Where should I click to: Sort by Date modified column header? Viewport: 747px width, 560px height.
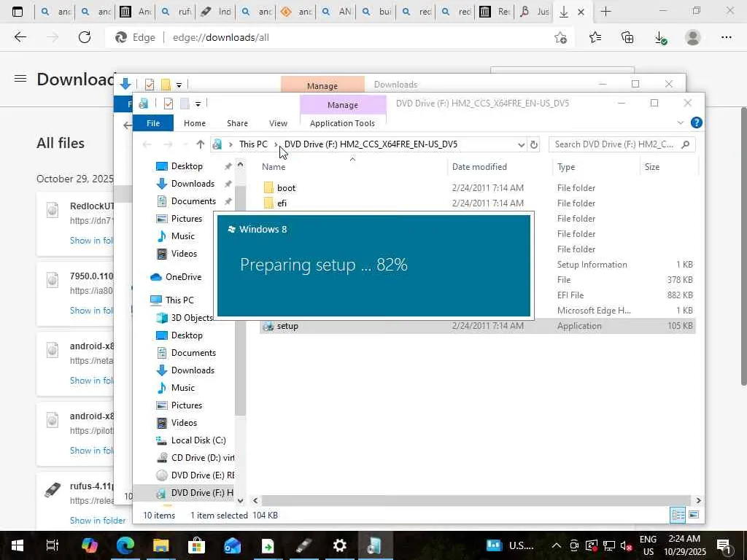479,167
